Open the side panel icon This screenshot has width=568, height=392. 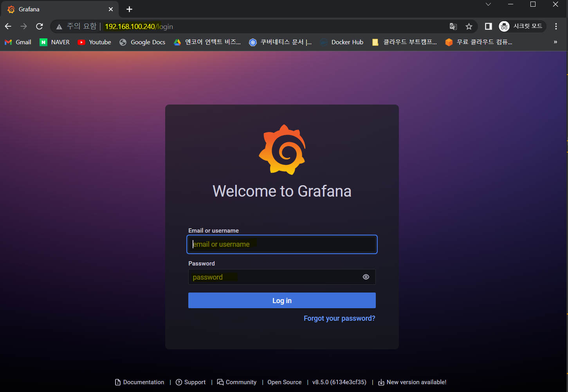[x=488, y=26]
